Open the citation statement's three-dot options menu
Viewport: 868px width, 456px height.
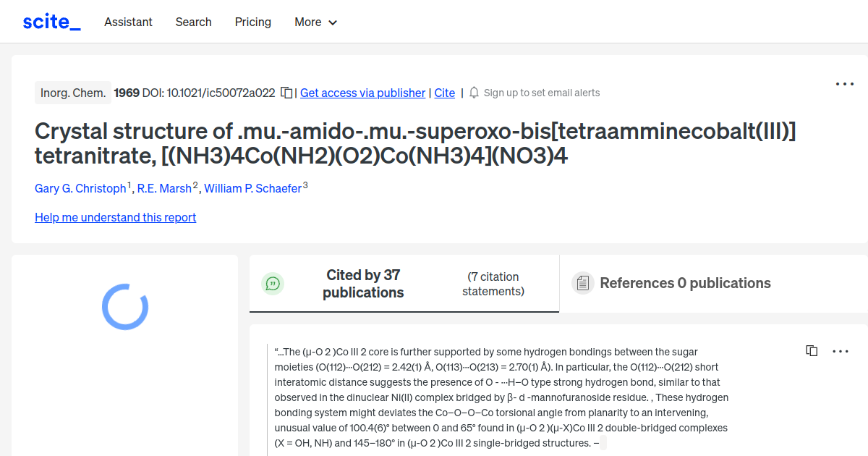841,351
